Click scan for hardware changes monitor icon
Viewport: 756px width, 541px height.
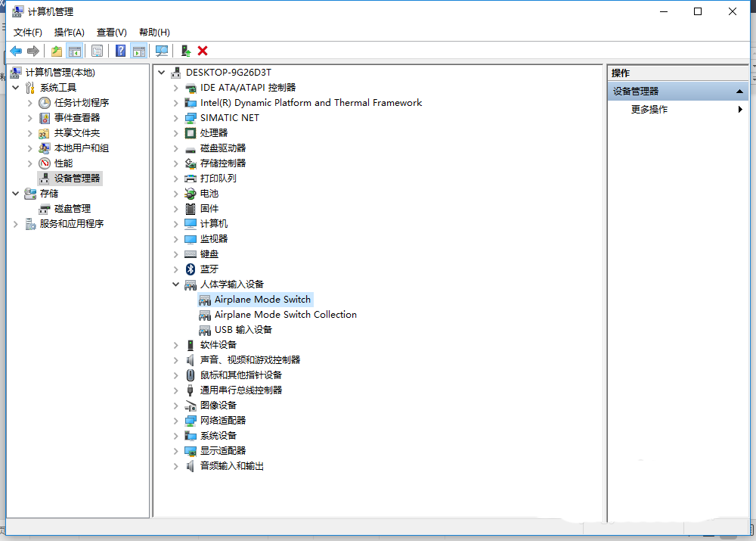point(162,51)
